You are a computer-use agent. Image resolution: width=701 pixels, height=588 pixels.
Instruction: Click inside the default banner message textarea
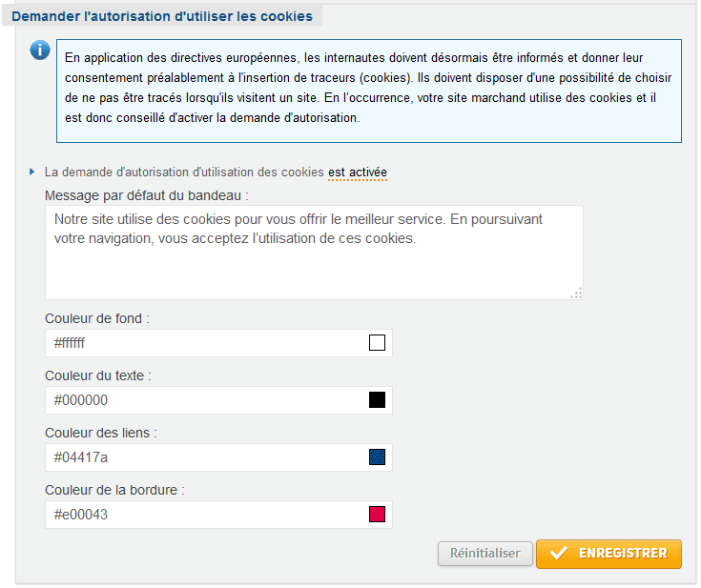click(314, 253)
